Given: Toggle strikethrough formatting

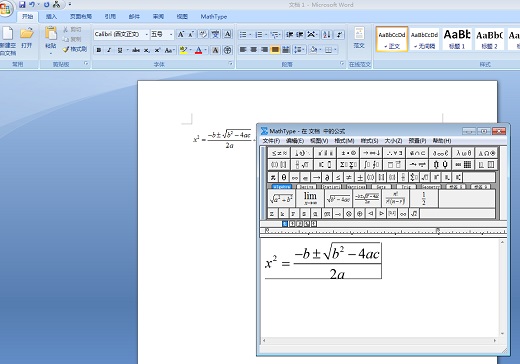Looking at the screenshot, I should point(136,50).
